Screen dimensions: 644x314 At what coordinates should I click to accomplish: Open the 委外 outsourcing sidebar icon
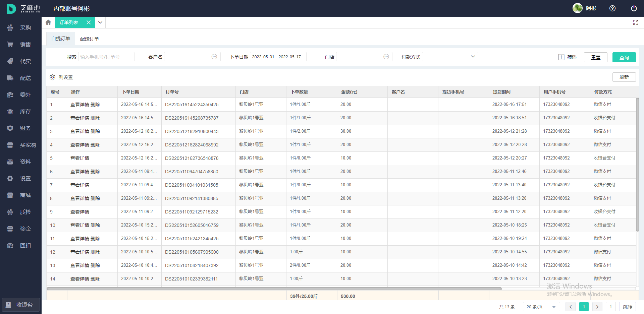10,95
